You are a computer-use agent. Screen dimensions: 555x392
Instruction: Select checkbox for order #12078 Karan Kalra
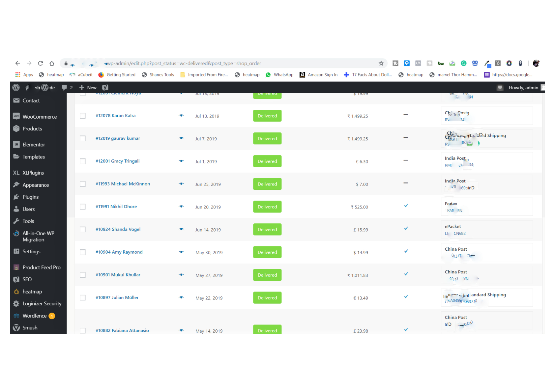coord(83,116)
